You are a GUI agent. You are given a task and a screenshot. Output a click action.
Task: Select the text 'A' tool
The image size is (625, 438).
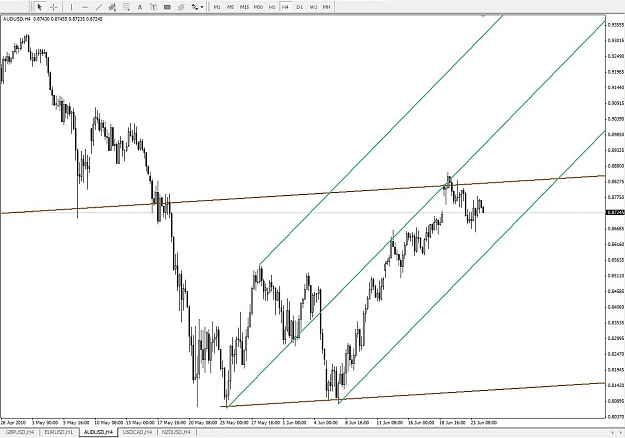pyautogui.click(x=140, y=7)
